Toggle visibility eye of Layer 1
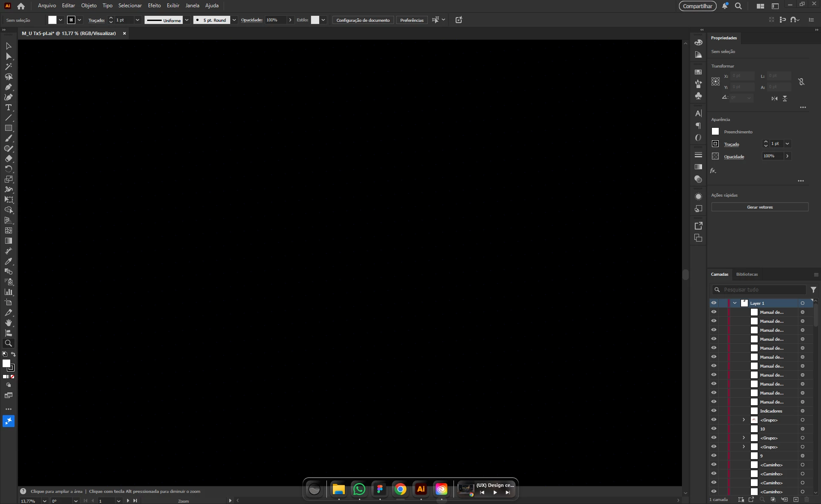 (714, 303)
